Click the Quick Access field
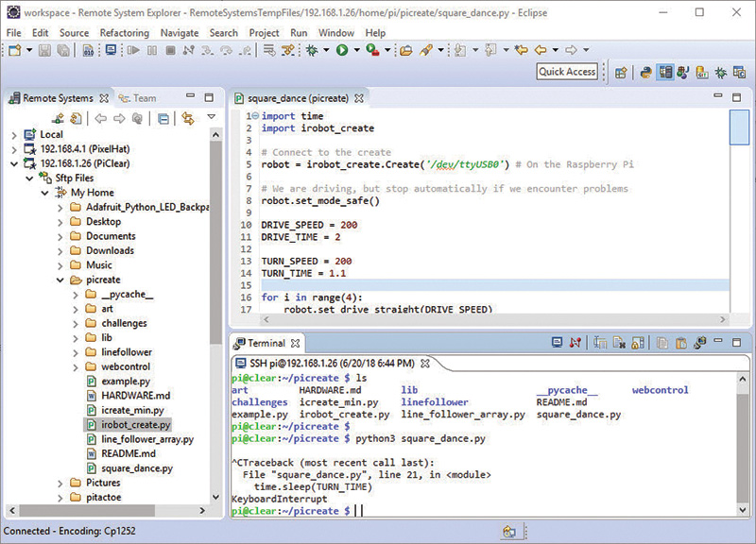756x544 pixels. click(567, 72)
